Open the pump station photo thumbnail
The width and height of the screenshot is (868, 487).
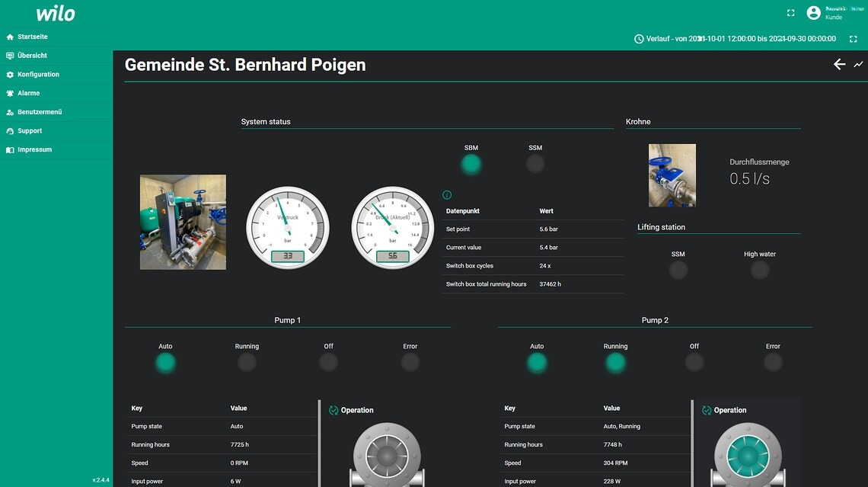pyautogui.click(x=183, y=222)
